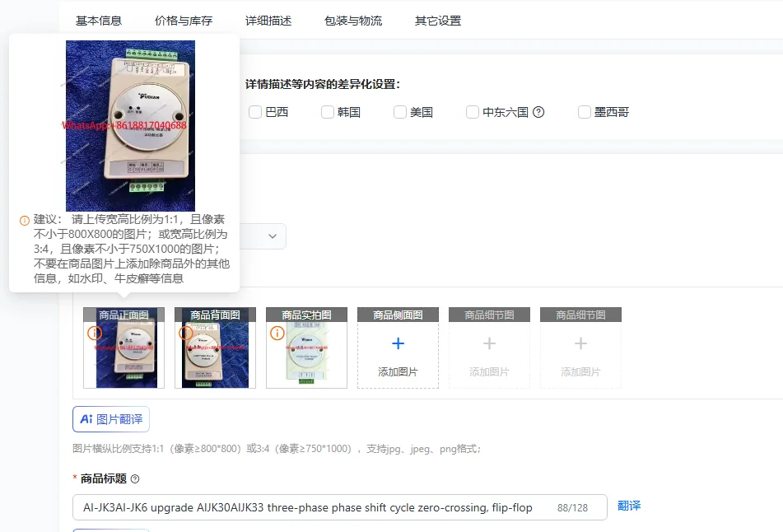
Task: Click the warning icon on 商品背面图
Action: click(186, 333)
